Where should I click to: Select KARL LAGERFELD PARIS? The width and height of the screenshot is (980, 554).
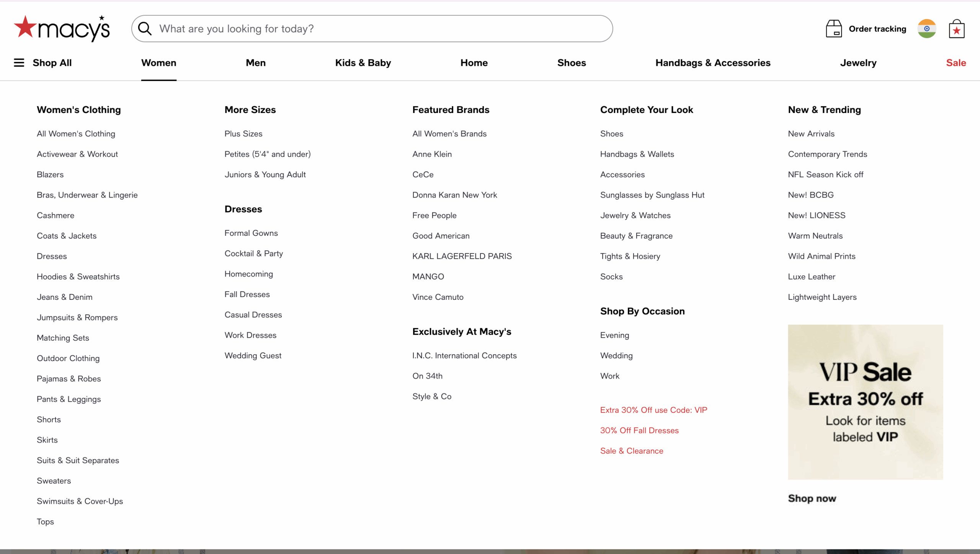(462, 256)
